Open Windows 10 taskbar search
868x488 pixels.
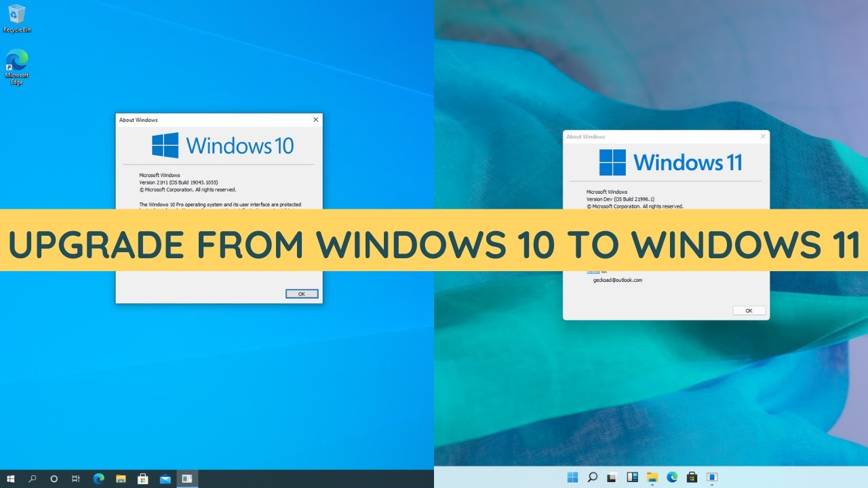(33, 479)
